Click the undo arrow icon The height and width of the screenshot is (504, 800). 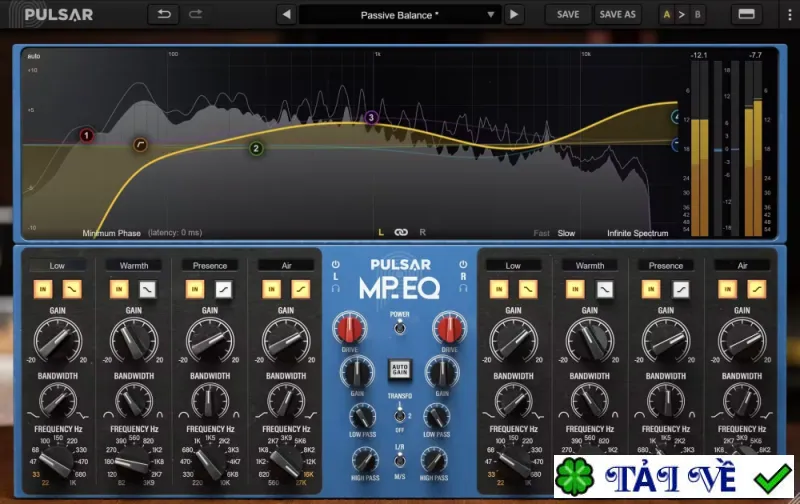(164, 14)
